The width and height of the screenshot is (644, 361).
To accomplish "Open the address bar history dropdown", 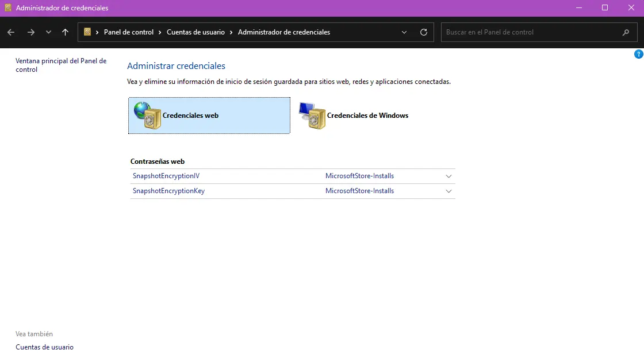I will [x=404, y=32].
